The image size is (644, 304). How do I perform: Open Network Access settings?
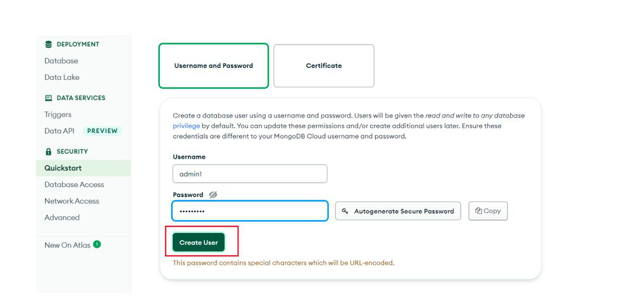(x=72, y=201)
